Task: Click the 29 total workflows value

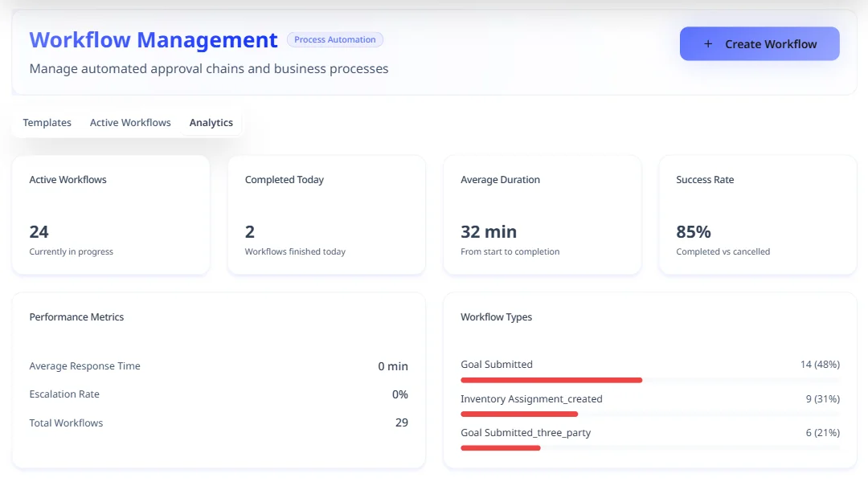Action: tap(402, 422)
